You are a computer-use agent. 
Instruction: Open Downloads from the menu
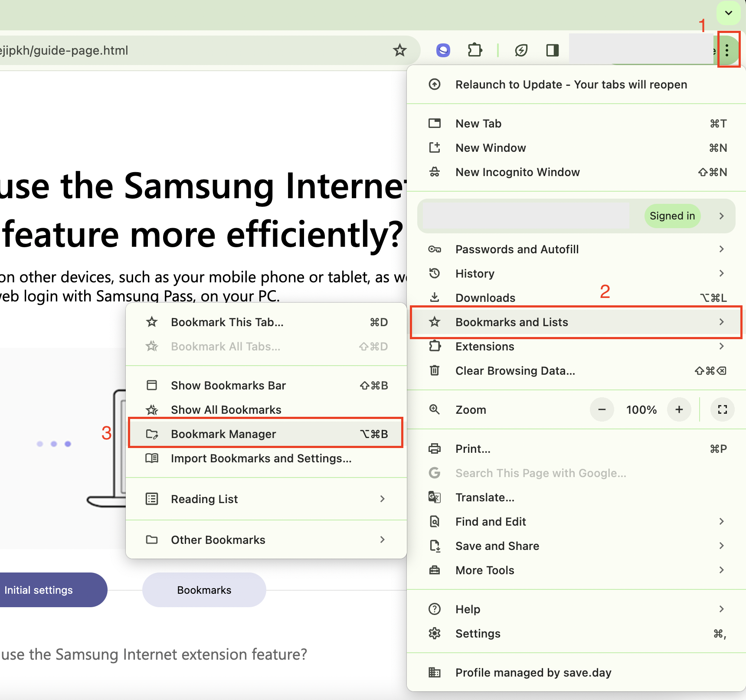(576, 298)
